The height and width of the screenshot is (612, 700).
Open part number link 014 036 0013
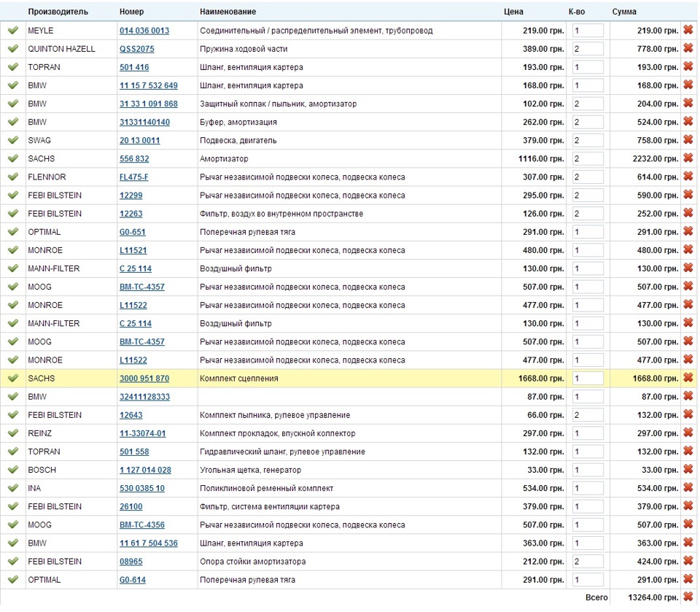(x=144, y=31)
